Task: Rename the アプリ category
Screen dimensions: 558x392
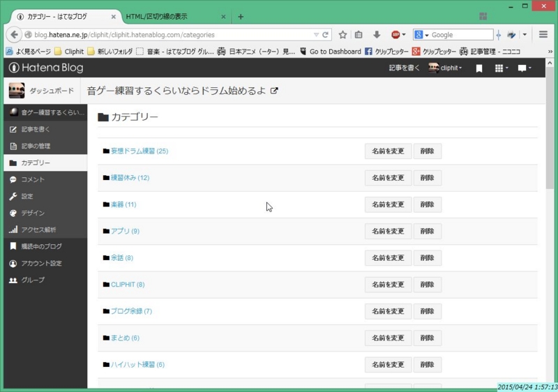Action: coord(388,231)
